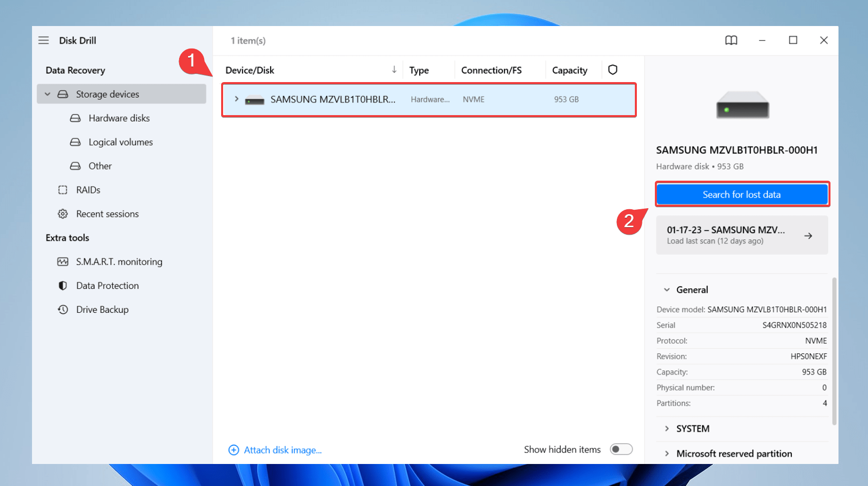
Task: Click serial value S4GRNX0N505218
Action: (794, 325)
